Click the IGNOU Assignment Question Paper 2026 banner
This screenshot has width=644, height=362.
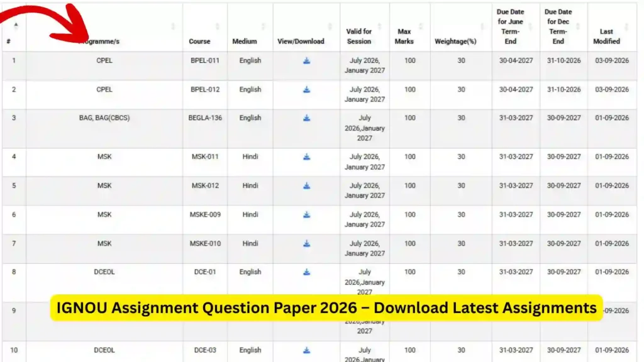(x=326, y=308)
